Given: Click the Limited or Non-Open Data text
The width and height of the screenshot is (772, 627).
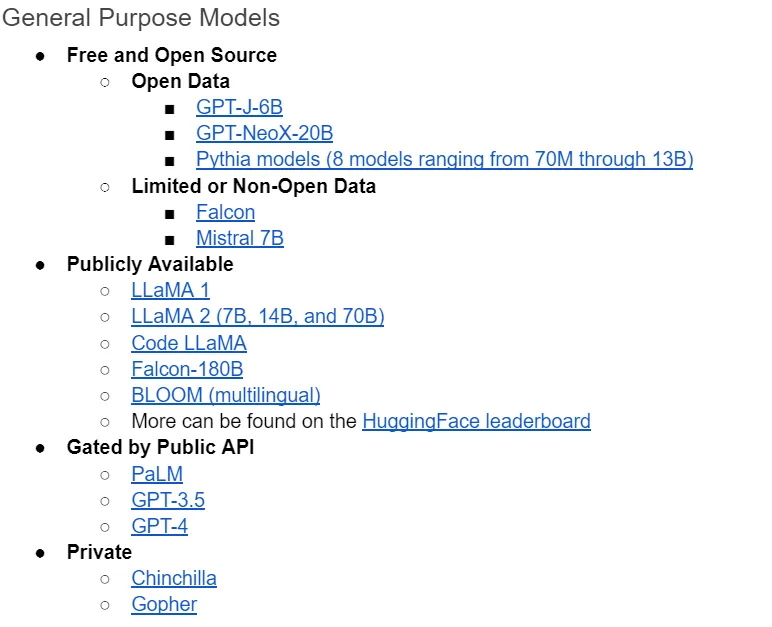Looking at the screenshot, I should pyautogui.click(x=254, y=187).
